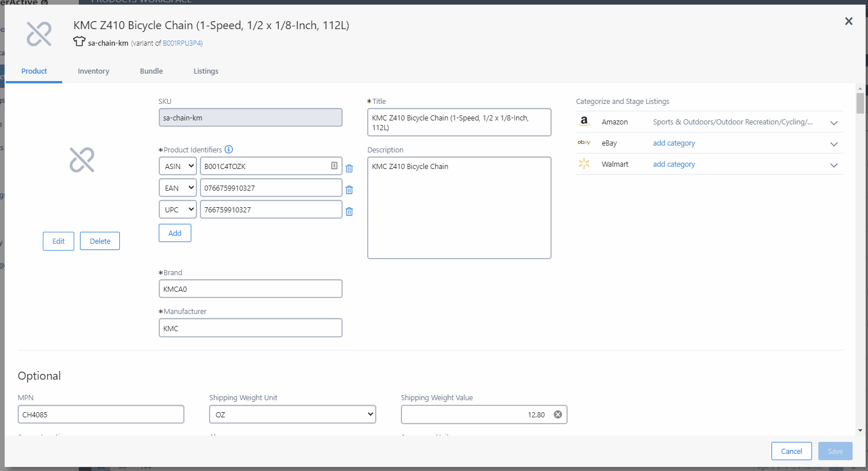Click the Save button
The width and height of the screenshot is (868, 471).
pos(835,451)
